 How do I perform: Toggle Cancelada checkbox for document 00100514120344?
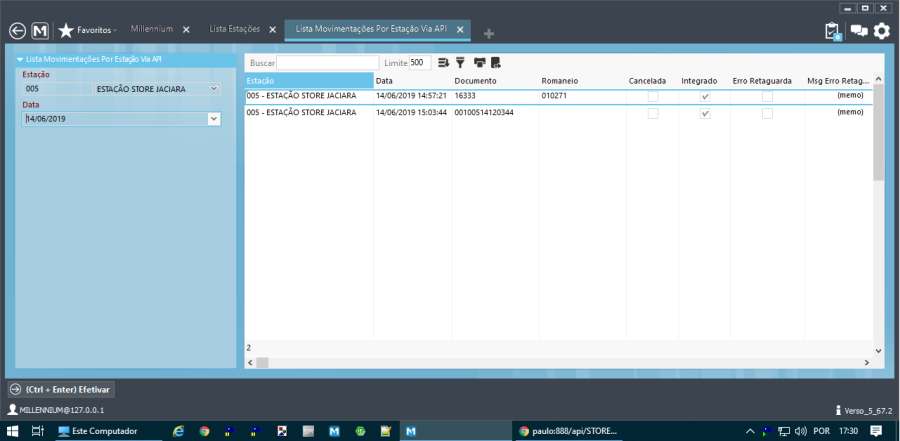point(653,114)
